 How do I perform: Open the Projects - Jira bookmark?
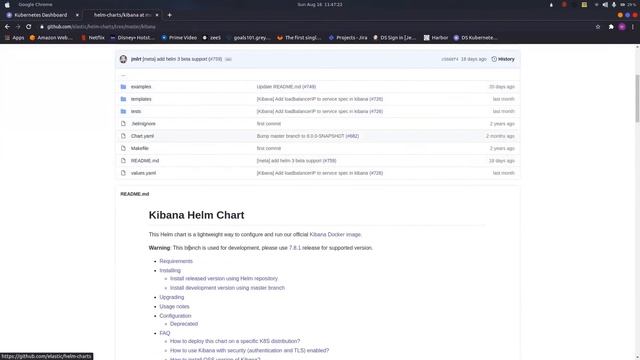pyautogui.click(x=348, y=38)
